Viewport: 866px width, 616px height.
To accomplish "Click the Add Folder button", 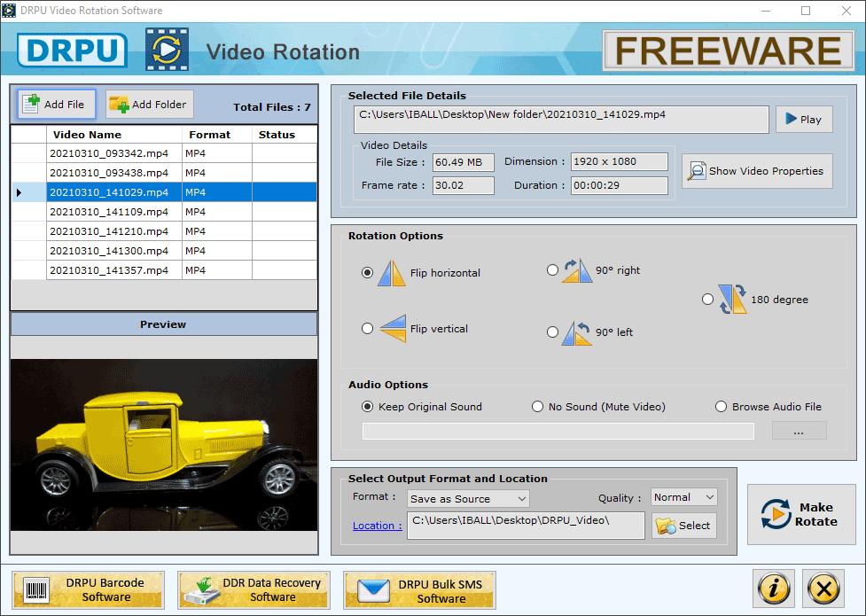I will [x=150, y=105].
